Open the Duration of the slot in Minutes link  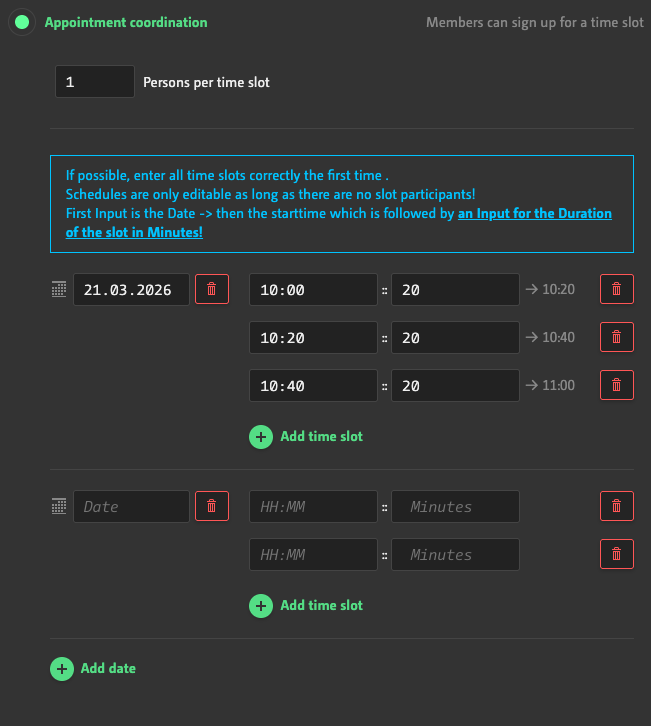pyautogui.click(x=338, y=223)
